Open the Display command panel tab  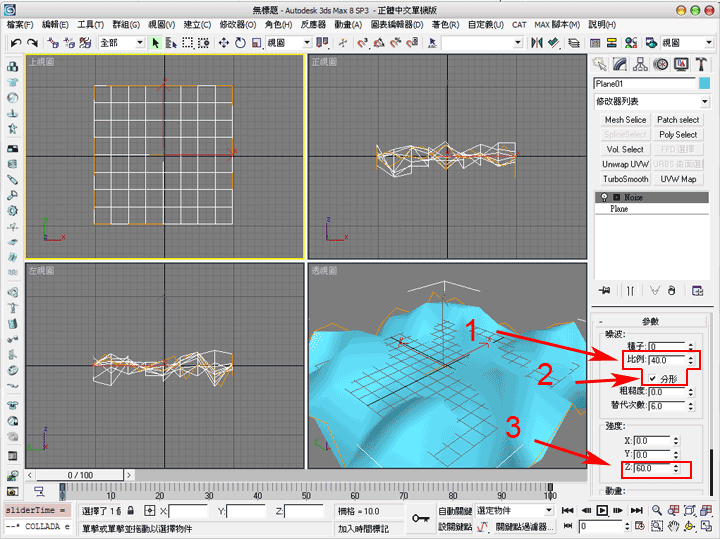681,64
